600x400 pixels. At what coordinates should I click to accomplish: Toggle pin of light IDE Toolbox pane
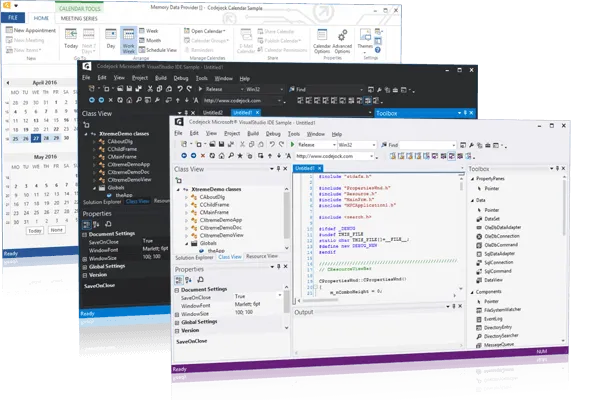tap(558, 168)
